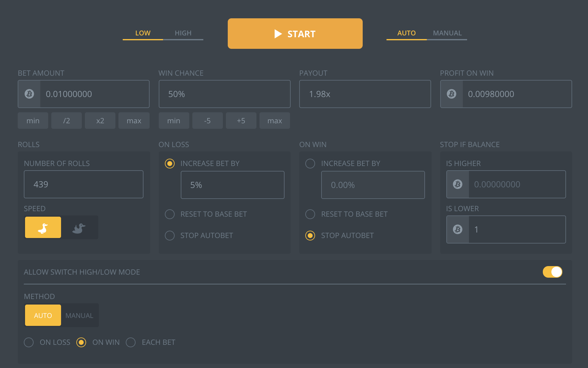The height and width of the screenshot is (368, 588).
Task: Switch to the LOW tab
Action: (x=143, y=33)
